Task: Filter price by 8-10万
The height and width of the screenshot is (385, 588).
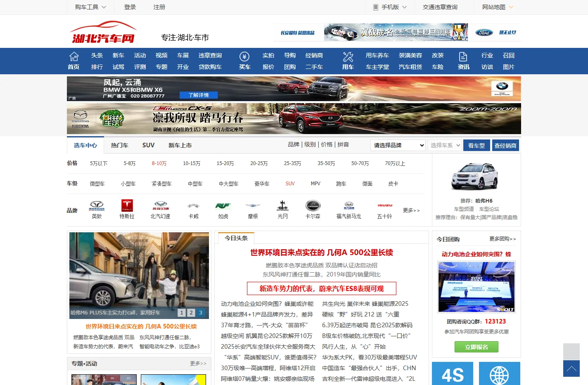Action: [159, 163]
